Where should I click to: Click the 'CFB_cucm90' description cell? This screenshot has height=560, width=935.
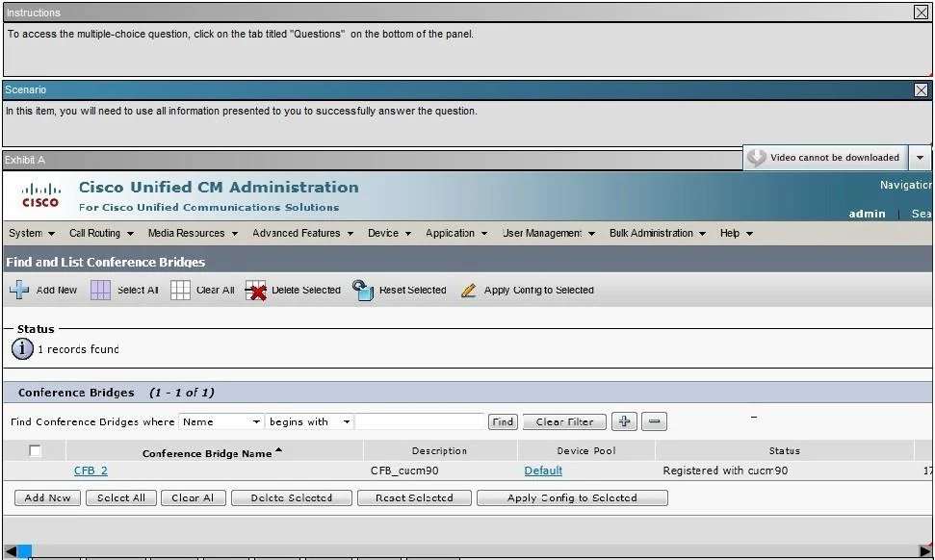[404, 471]
